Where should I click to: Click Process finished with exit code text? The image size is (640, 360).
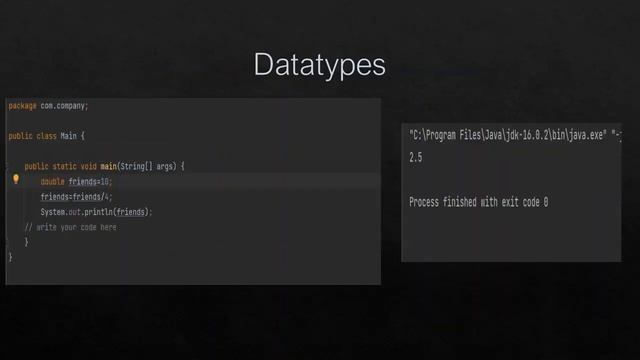[479, 202]
